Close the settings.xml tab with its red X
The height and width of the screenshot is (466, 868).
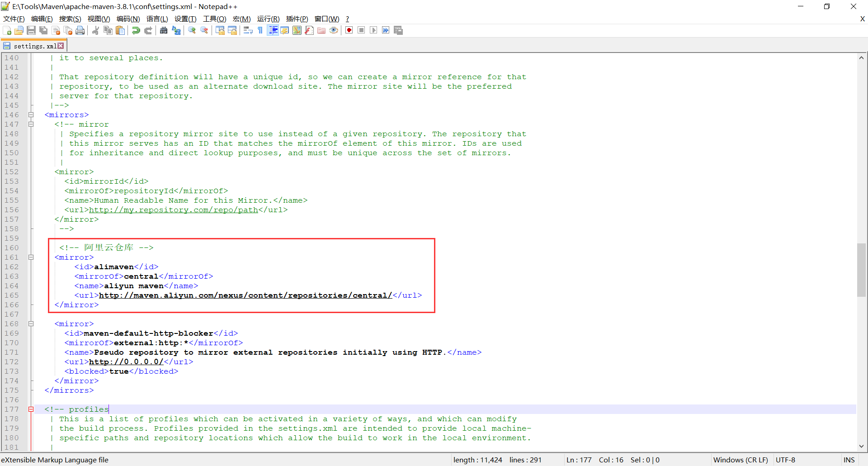point(61,46)
